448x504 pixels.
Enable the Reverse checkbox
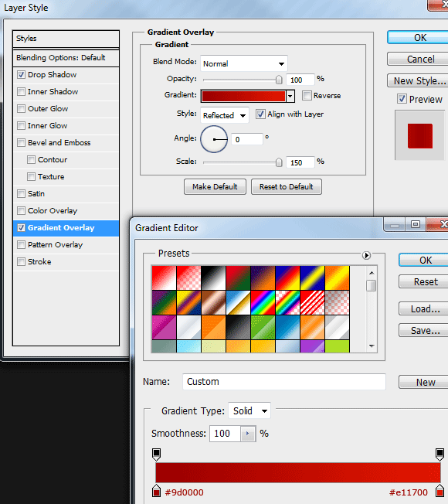[x=307, y=95]
